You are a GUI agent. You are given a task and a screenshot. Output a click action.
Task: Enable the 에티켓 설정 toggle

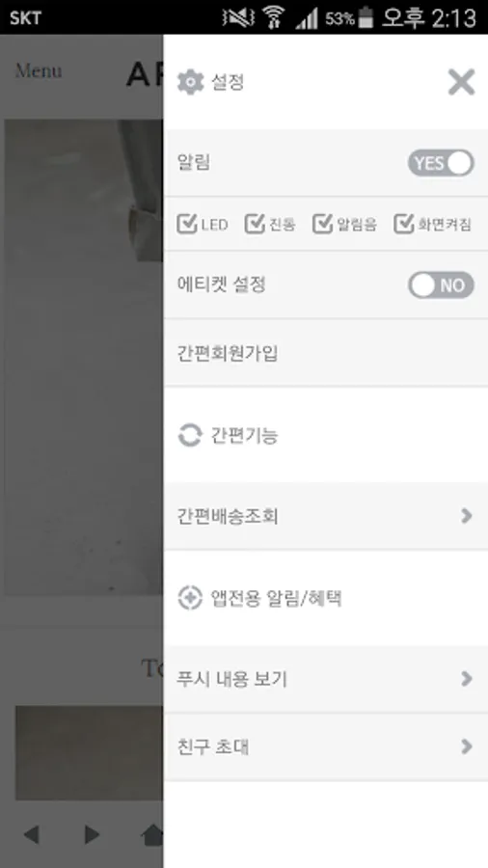click(441, 285)
